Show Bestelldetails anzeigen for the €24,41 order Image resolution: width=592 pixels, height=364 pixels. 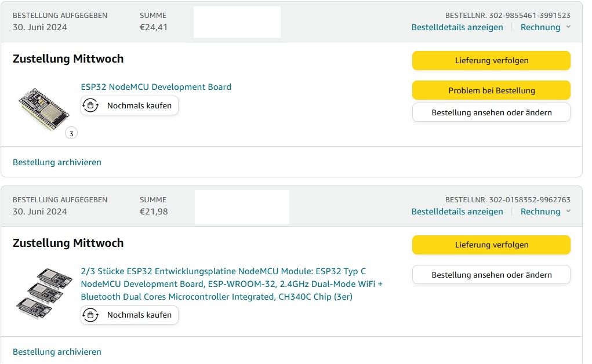(x=457, y=27)
